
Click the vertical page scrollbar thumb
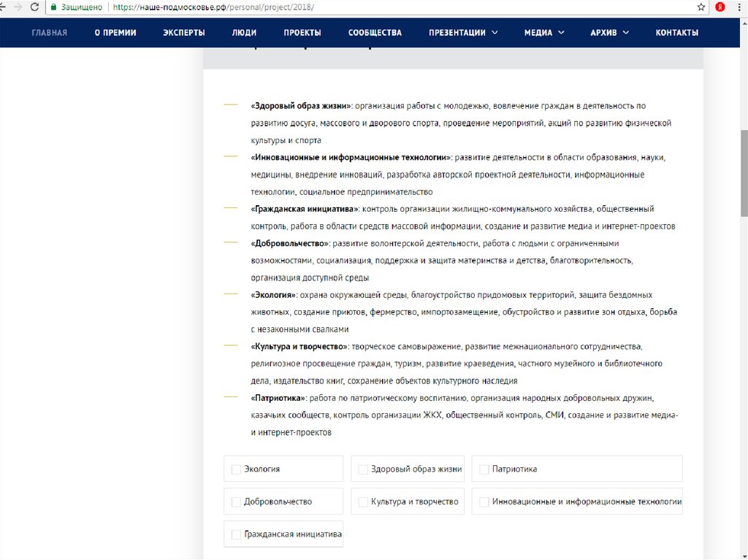coord(744,173)
